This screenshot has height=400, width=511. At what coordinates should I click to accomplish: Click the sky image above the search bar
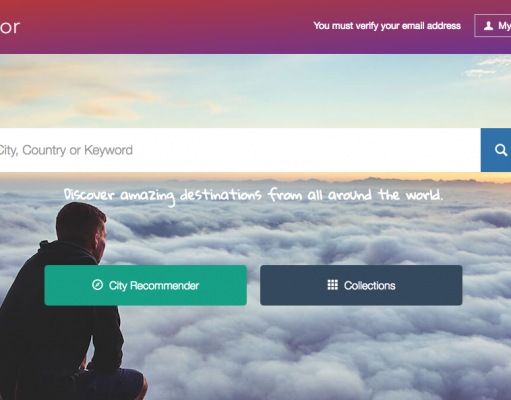(x=253, y=91)
